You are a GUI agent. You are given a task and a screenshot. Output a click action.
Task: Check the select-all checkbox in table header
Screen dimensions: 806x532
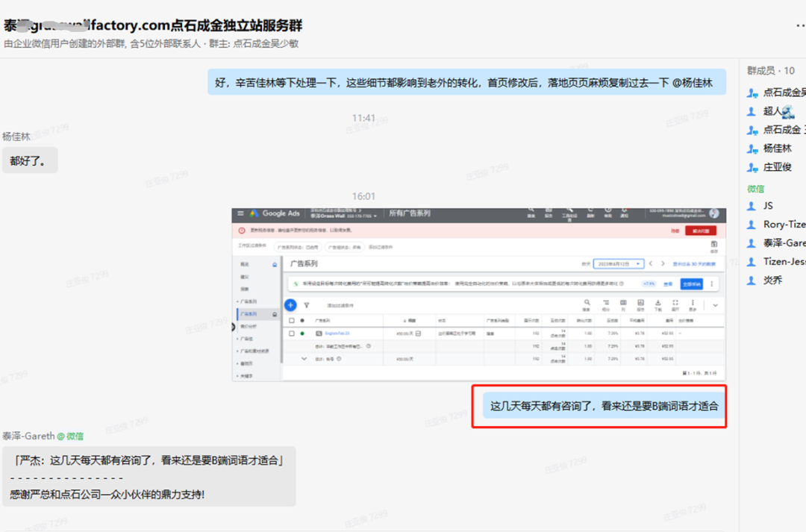[292, 320]
